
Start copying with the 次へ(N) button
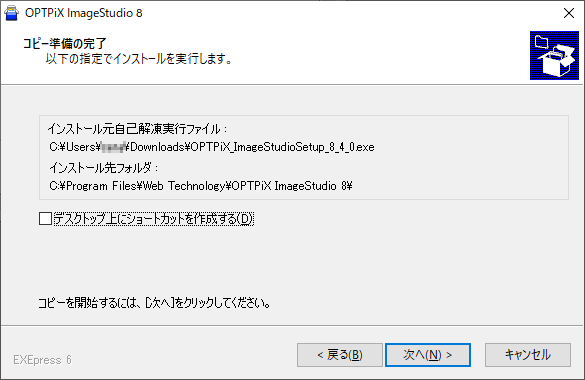pyautogui.click(x=428, y=355)
